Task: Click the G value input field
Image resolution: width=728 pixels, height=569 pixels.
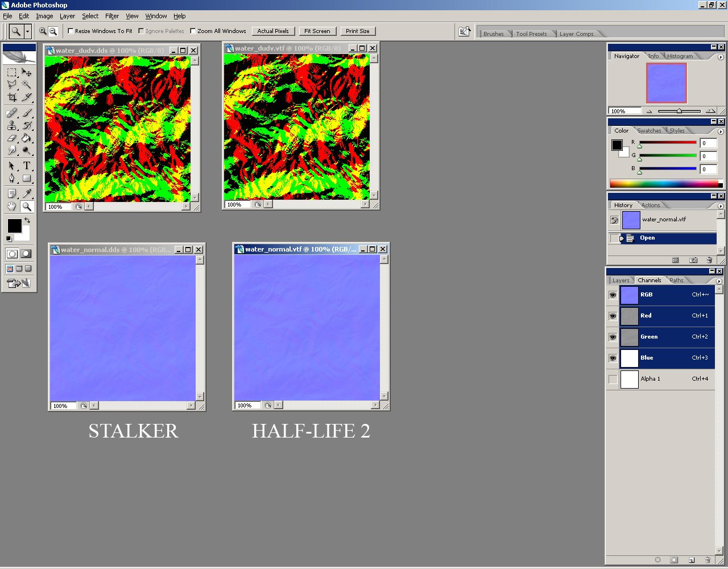Action: coord(709,156)
